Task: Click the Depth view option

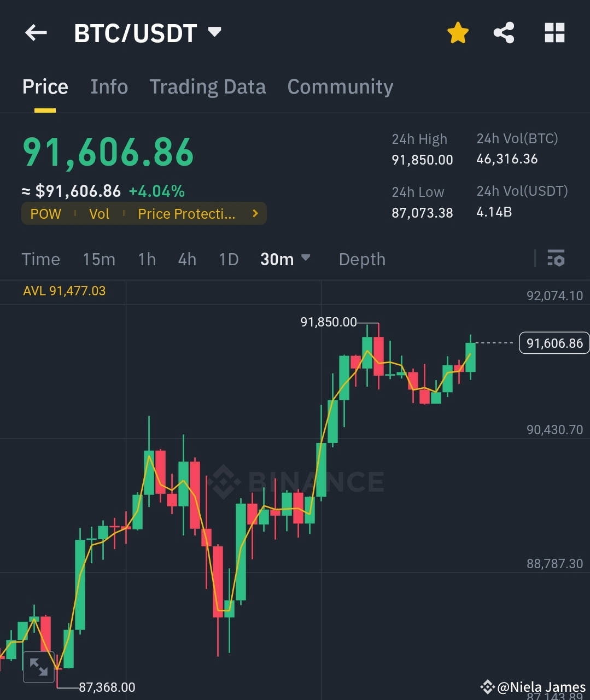Action: (x=361, y=259)
